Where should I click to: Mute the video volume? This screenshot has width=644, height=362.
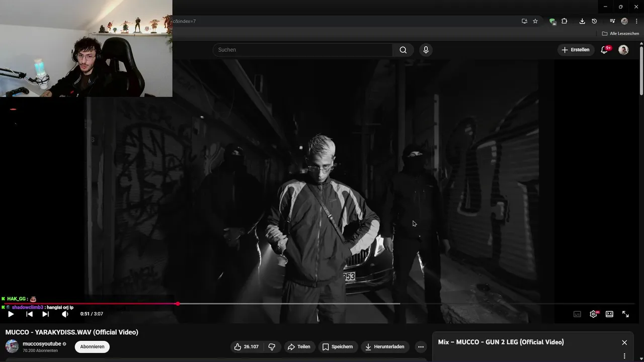pos(65,314)
